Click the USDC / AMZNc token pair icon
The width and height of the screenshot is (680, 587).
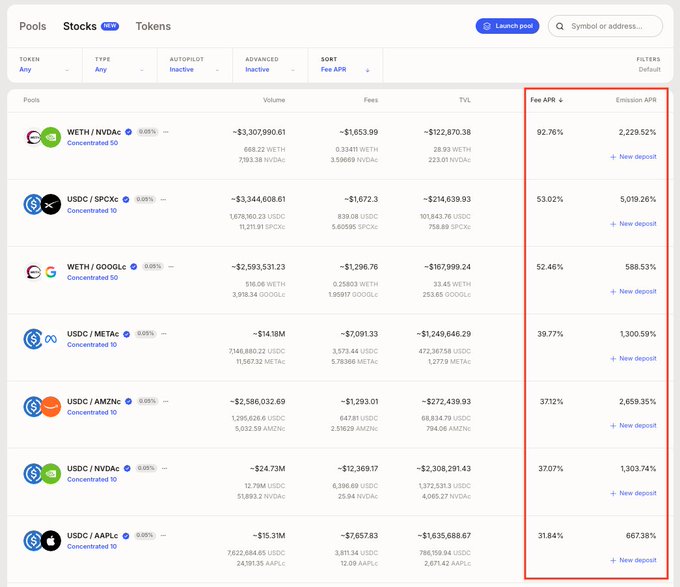(42, 407)
